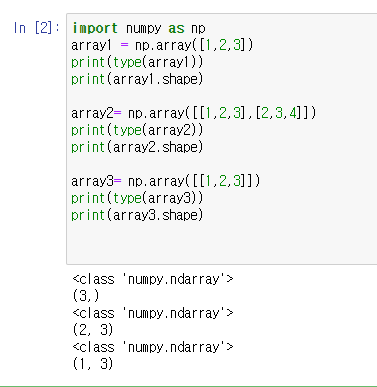Click the 'print(array3.shape)' line
Viewport: 377px width, 387px height.
(x=137, y=215)
